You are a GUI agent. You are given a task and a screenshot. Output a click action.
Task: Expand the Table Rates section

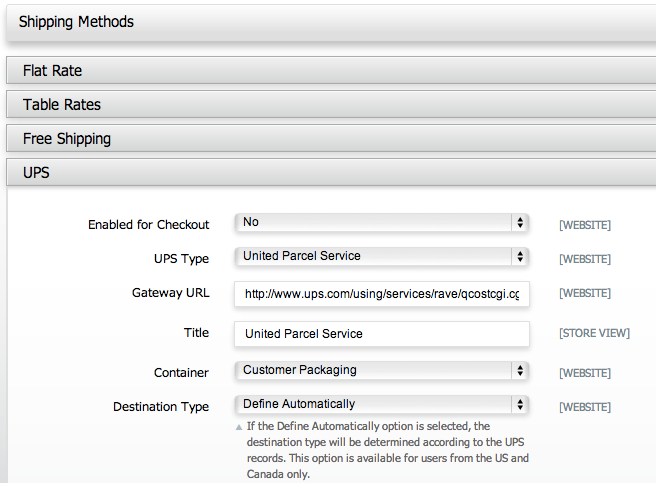[331, 104]
